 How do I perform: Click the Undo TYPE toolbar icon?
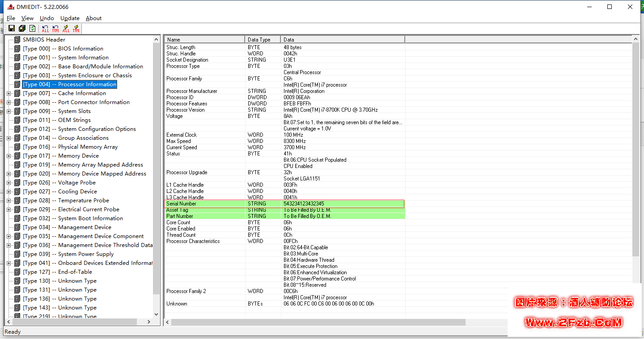tap(55, 29)
